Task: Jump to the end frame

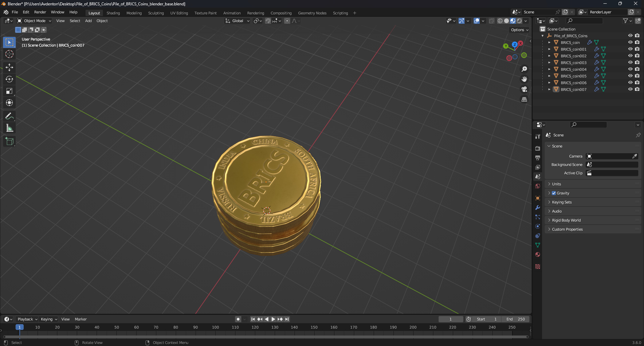Action: tap(287, 319)
